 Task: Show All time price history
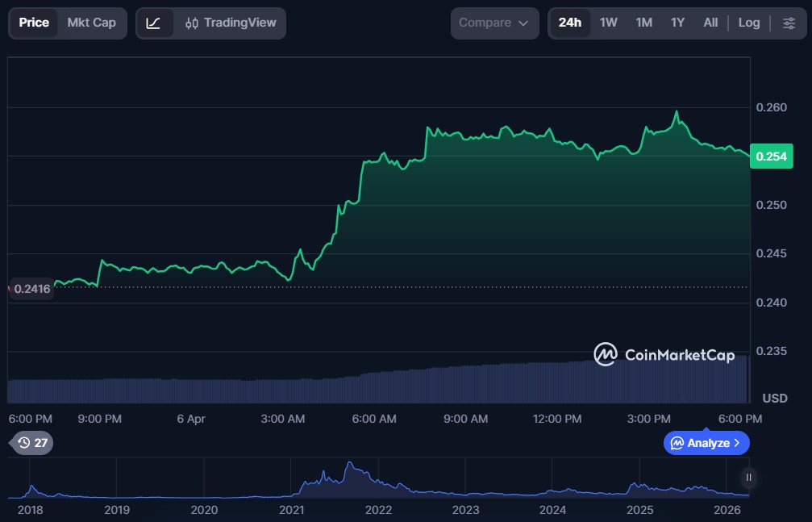point(710,23)
